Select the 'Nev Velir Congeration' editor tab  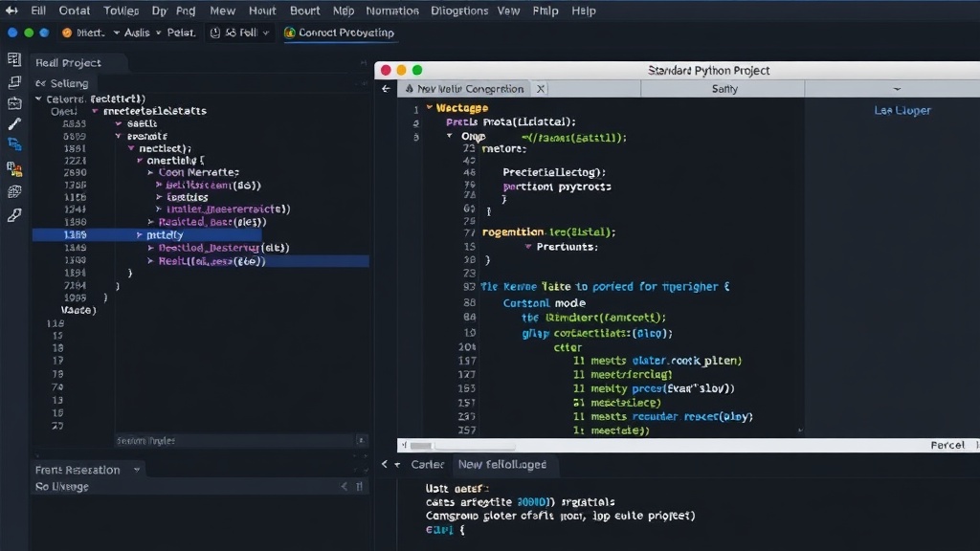tap(465, 89)
